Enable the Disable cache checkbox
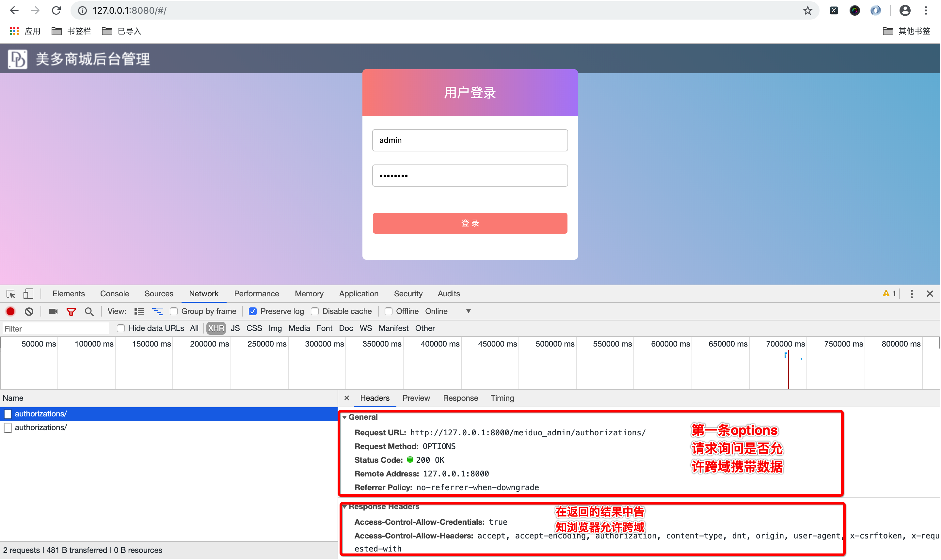 point(315,311)
